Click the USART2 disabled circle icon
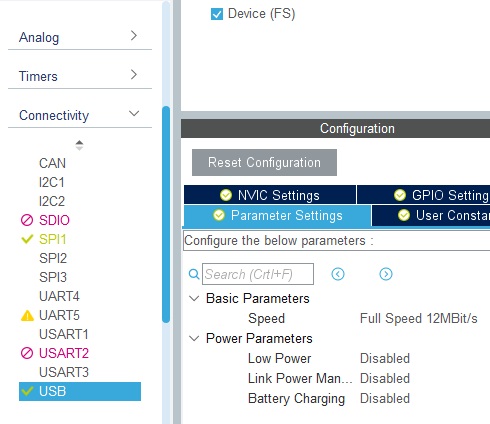The width and height of the screenshot is (490, 424). click(27, 353)
